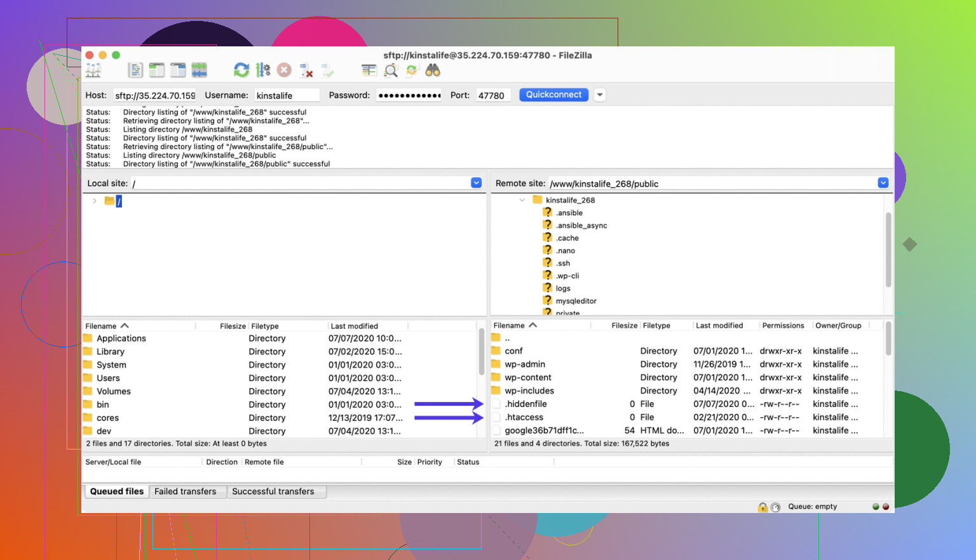Collapse the kinstalife_268 tree node
This screenshot has width=976, height=560.
[522, 200]
